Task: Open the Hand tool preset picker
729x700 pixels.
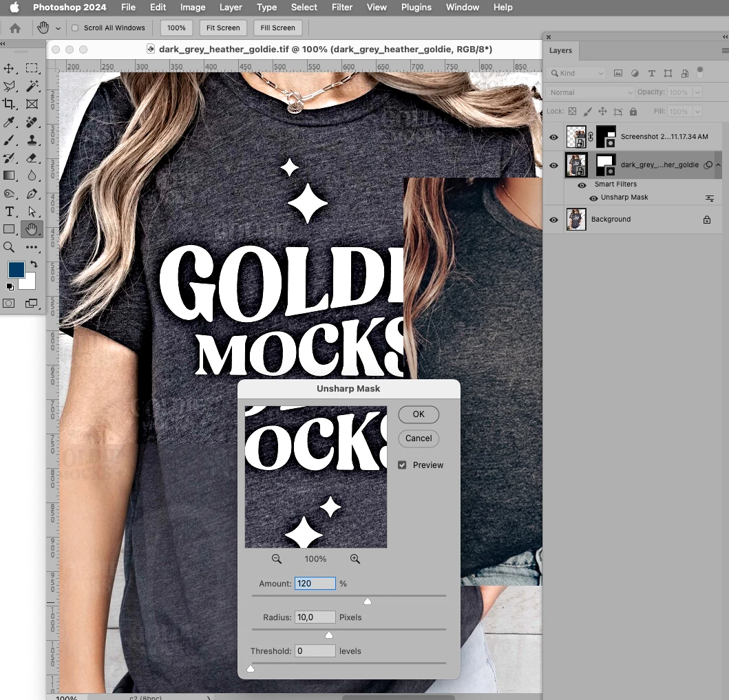Action: tap(58, 28)
